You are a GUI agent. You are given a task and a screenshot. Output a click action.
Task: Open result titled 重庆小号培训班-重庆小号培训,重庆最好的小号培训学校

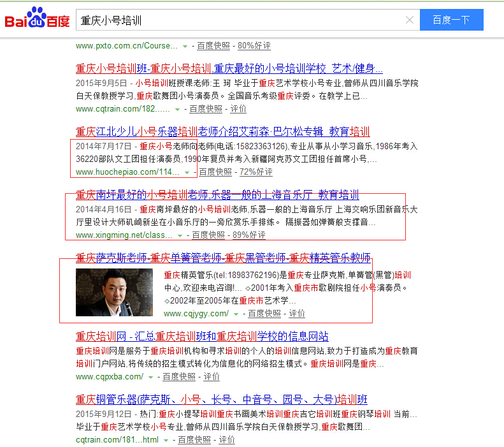coord(229,68)
